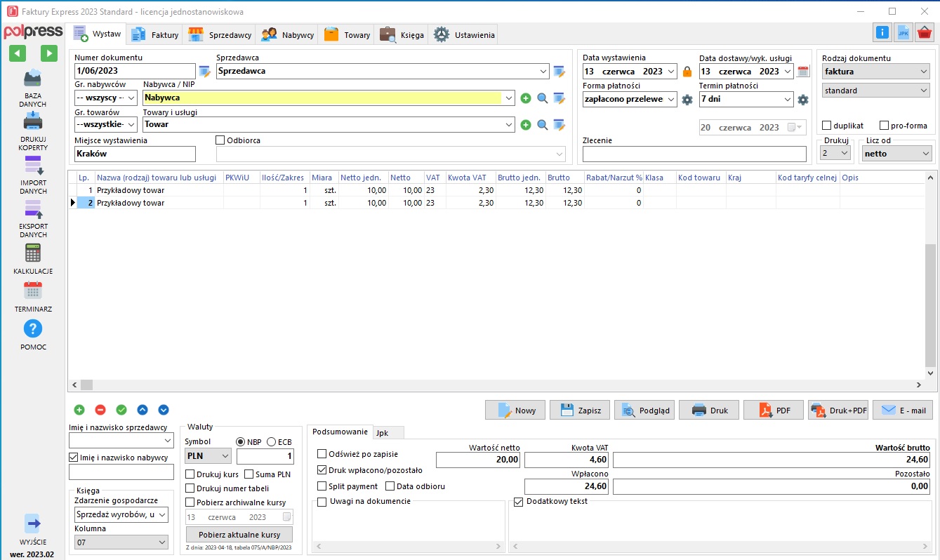Switch to Nabywcy tab
The height and width of the screenshot is (560, 940).
tap(287, 35)
